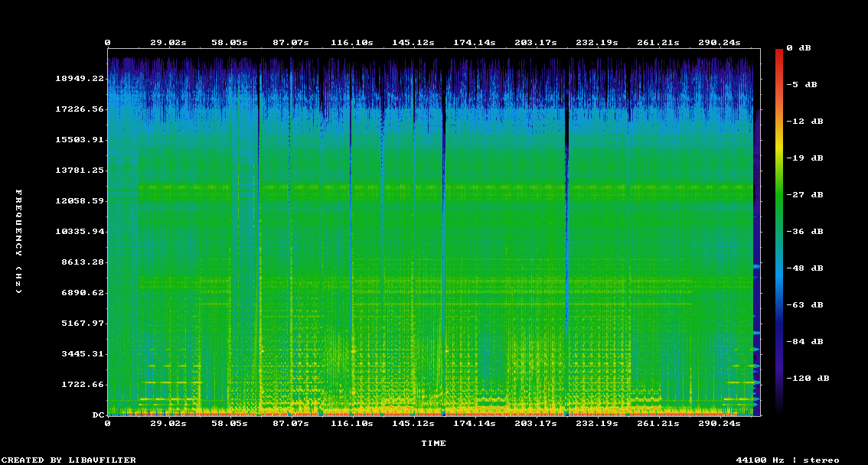Click the 12058.59 frequency axis label
This screenshot has height=465, width=868.
click(x=80, y=201)
